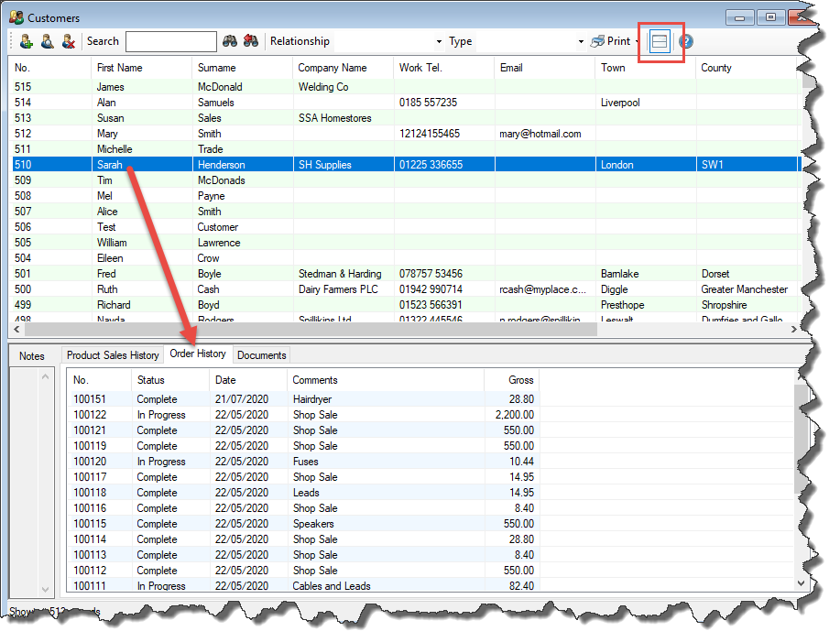
Task: Open the blue help question mark icon
Action: [x=685, y=41]
